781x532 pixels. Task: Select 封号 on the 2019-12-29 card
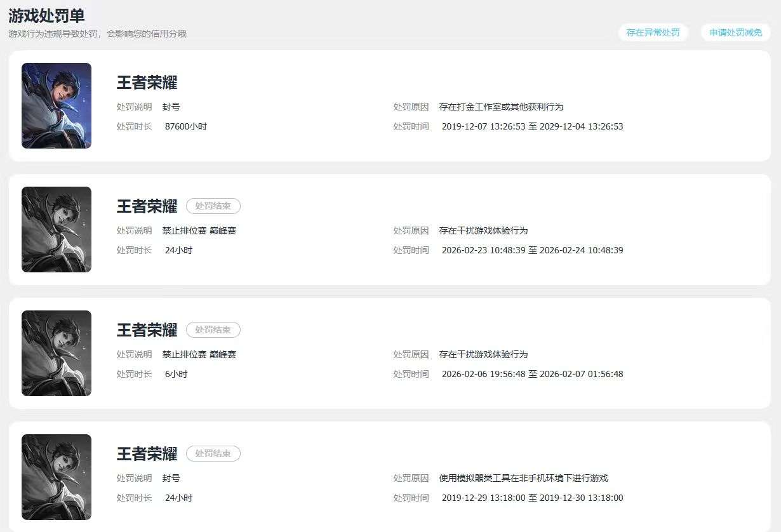tap(171, 478)
